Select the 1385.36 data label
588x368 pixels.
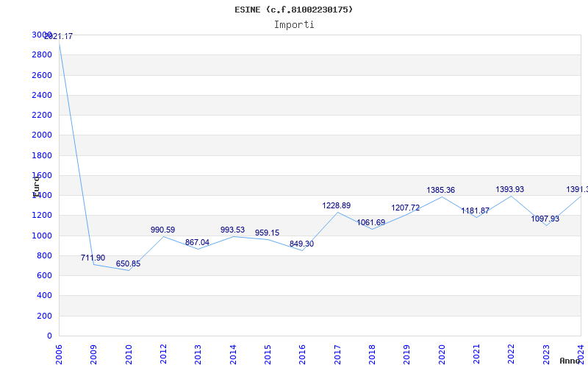[440, 190]
